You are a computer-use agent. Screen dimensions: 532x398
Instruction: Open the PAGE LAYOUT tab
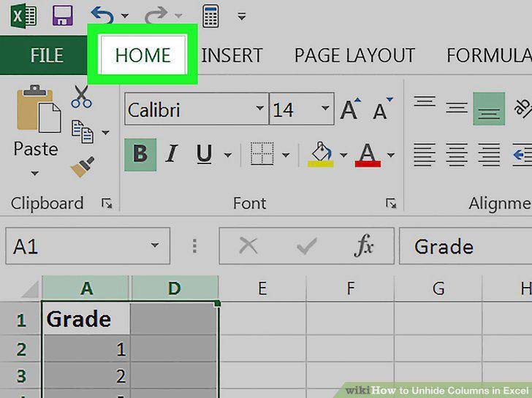(354, 56)
